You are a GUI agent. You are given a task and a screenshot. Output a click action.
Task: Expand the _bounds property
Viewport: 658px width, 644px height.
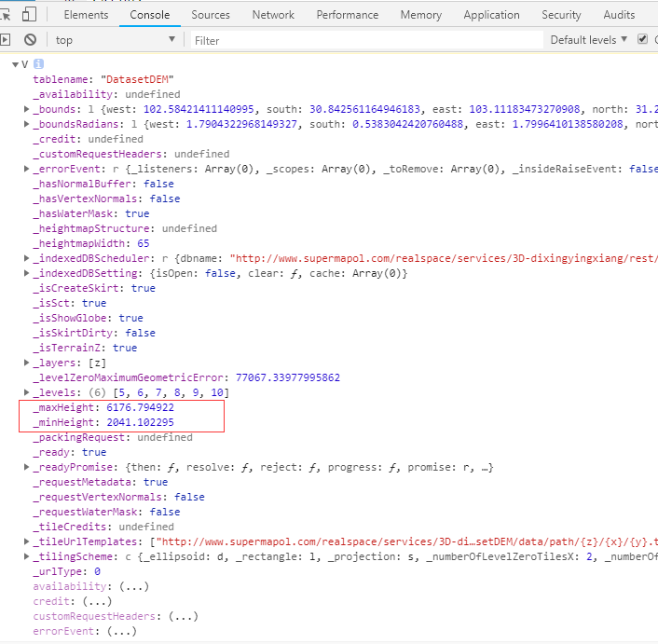click(x=26, y=109)
